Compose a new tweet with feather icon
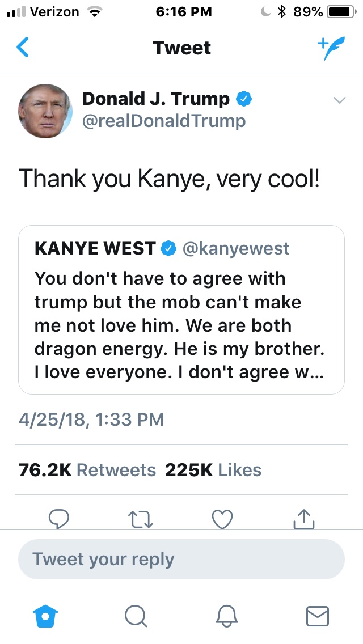 coord(331,49)
